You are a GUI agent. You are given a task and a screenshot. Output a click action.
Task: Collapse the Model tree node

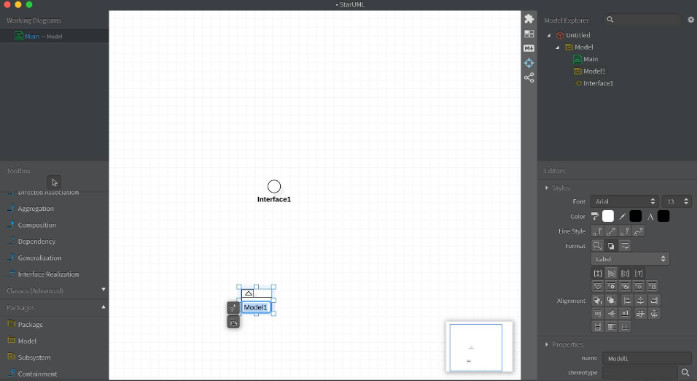(x=557, y=47)
